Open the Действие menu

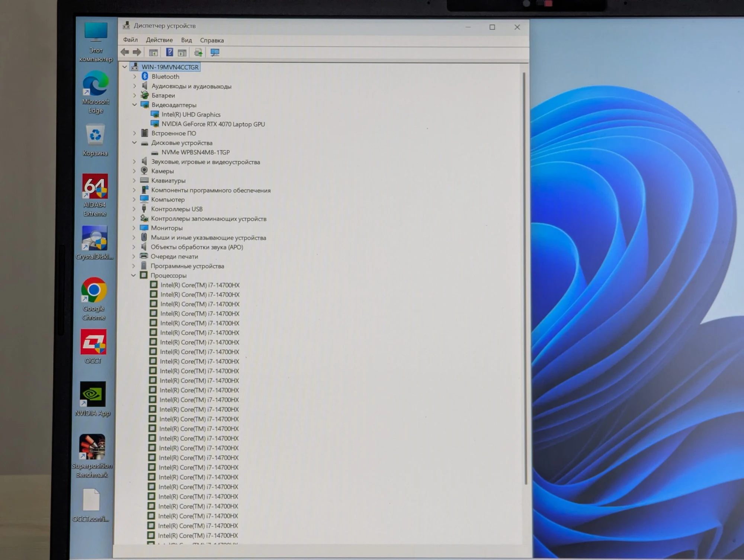pos(159,40)
